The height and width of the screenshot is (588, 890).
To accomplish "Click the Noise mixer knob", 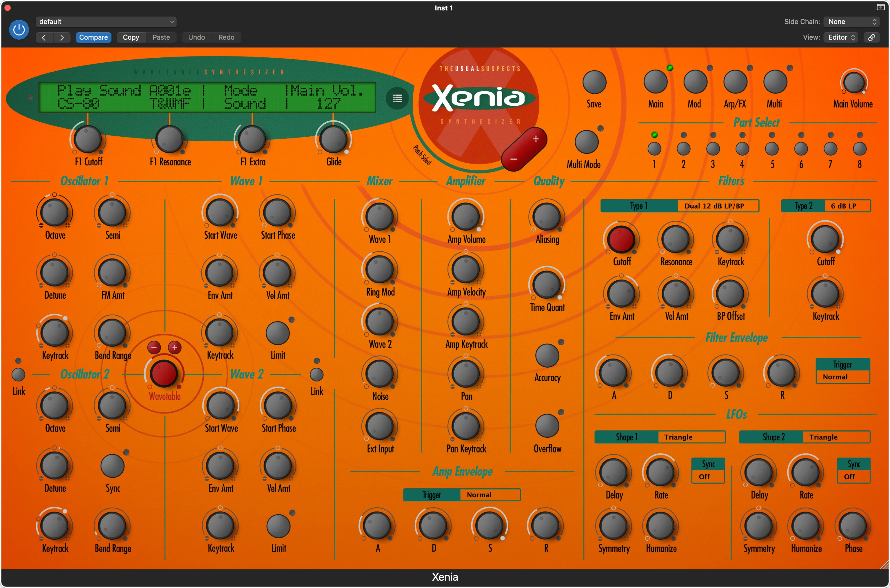I will (x=379, y=374).
